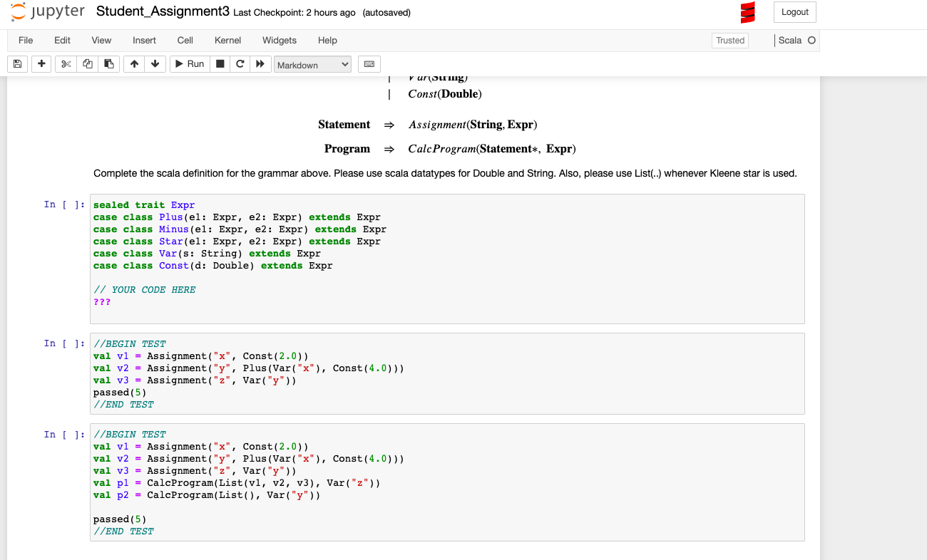927x560 pixels.
Task: Open the command palette keyboard icon
Action: (x=369, y=63)
